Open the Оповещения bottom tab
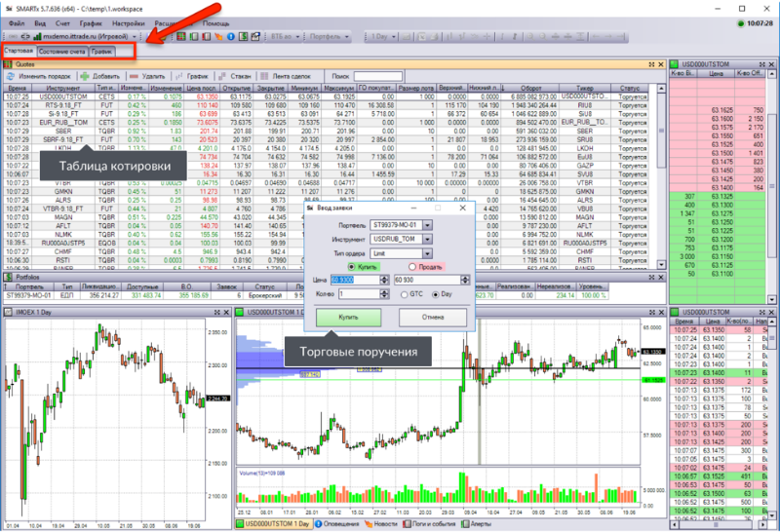The width and height of the screenshot is (780, 532). click(x=336, y=524)
